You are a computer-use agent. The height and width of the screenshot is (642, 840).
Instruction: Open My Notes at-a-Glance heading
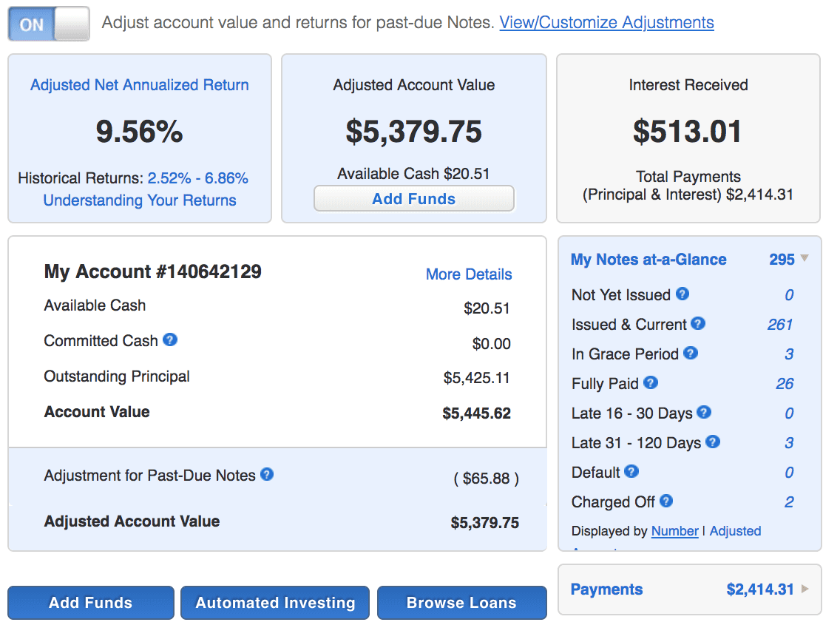648,260
